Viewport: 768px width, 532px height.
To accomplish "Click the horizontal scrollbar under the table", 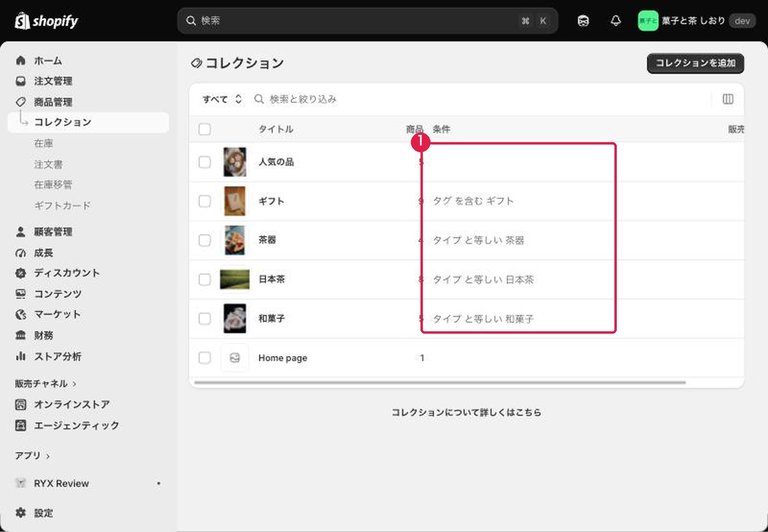I will [440, 382].
